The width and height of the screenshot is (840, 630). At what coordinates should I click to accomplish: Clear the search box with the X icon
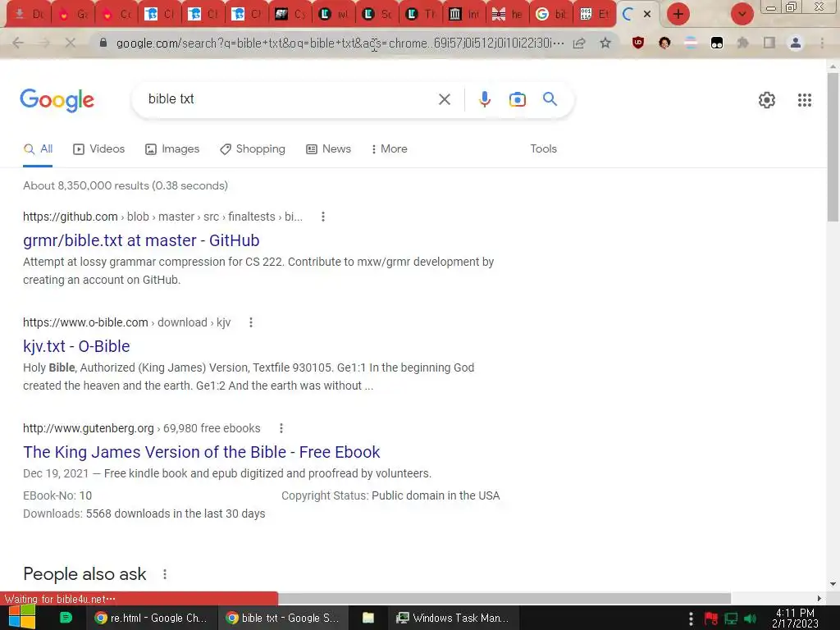coord(444,99)
